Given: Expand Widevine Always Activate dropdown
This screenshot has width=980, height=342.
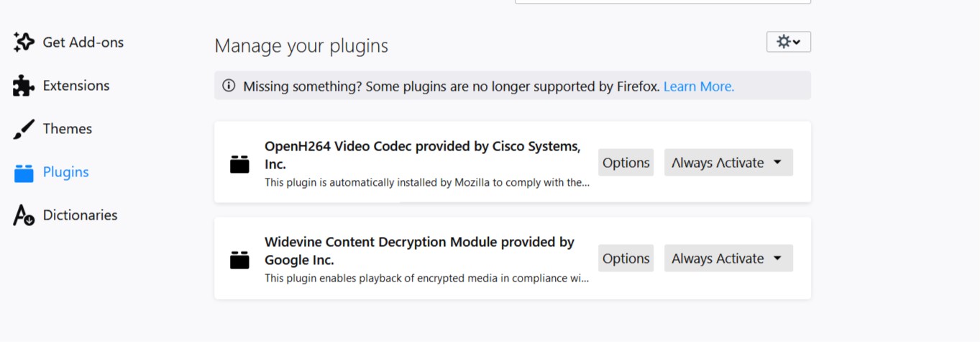Looking at the screenshot, I should pyautogui.click(x=728, y=258).
